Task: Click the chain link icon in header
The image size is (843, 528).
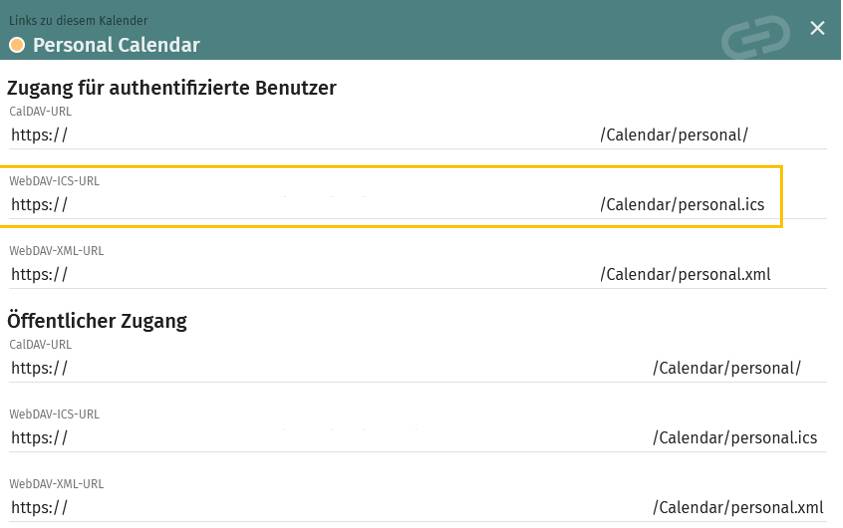Action: click(x=755, y=37)
